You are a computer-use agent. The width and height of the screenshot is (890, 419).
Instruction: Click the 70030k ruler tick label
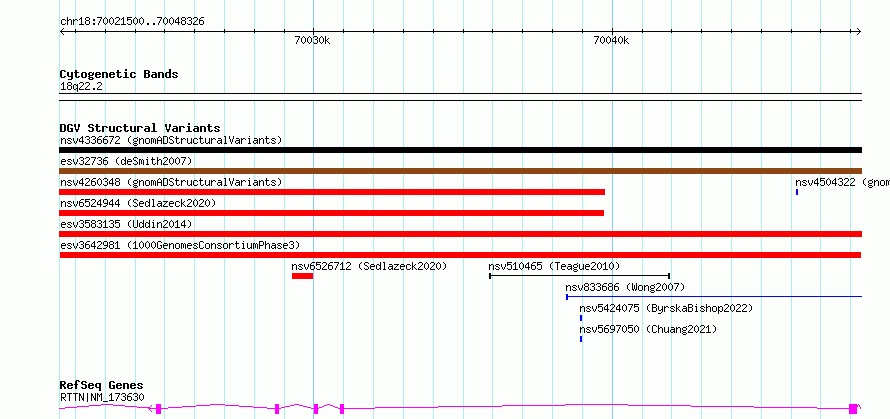pos(312,40)
